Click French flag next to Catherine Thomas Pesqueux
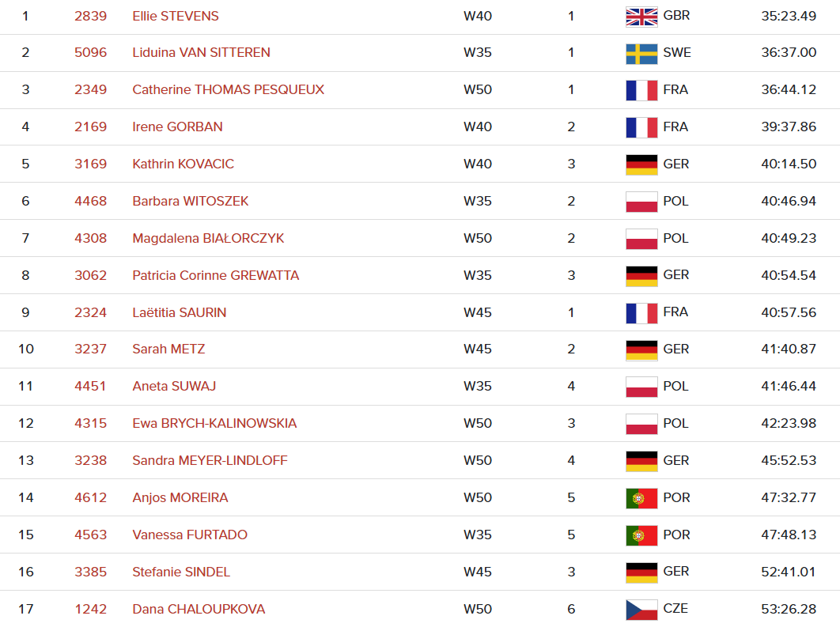Viewport: 840px width, 631px height. coord(641,90)
